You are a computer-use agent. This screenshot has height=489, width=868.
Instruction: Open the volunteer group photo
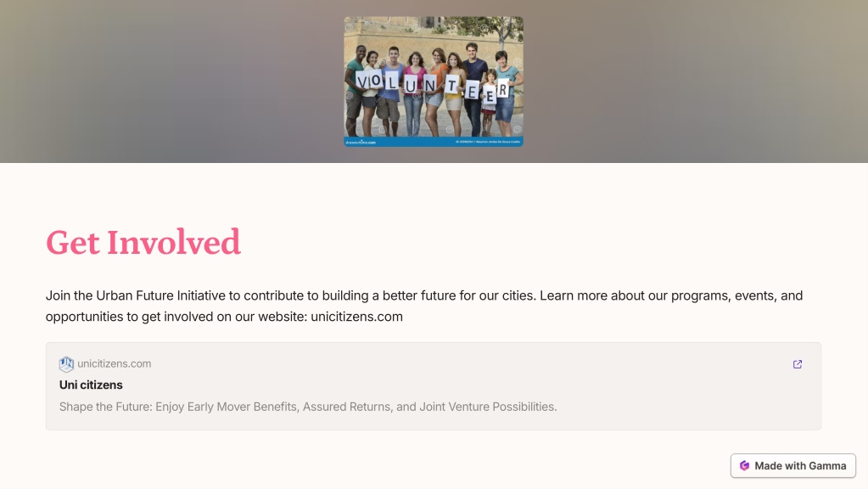(x=434, y=81)
